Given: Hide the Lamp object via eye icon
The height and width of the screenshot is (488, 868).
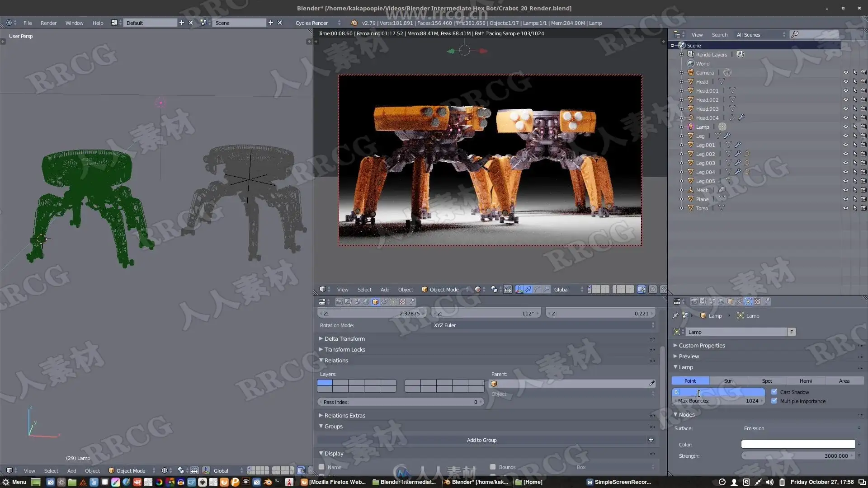Looking at the screenshot, I should [845, 127].
